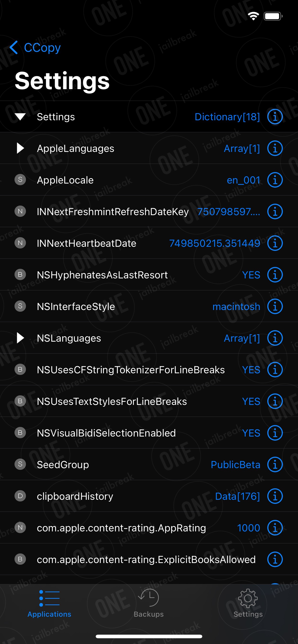Screen dimensions: 298x644
Task: Tap info icon beside SeedGroup
Action: tap(275, 465)
